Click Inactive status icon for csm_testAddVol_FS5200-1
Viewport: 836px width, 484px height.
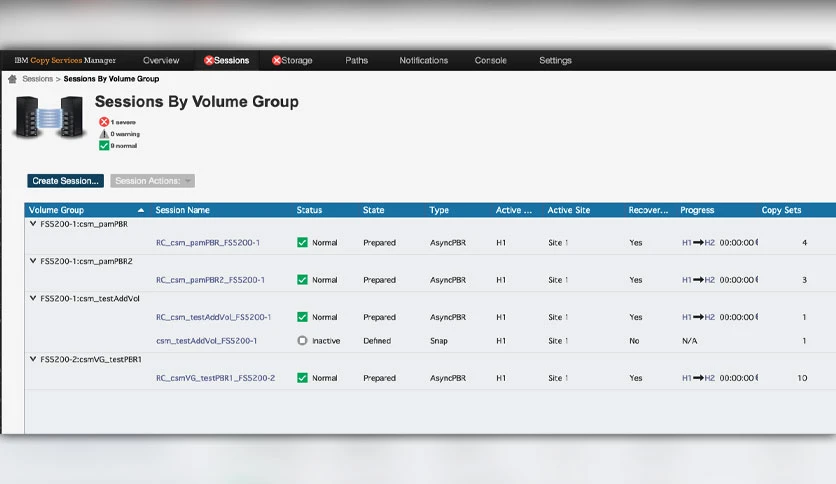pyautogui.click(x=302, y=341)
